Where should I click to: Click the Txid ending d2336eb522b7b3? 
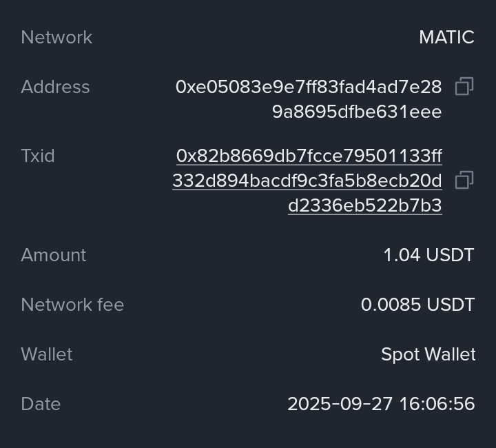(365, 205)
